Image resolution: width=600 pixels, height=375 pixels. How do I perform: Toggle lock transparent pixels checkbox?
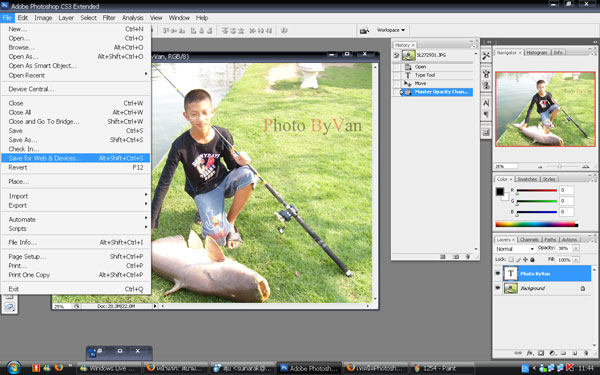click(x=511, y=259)
